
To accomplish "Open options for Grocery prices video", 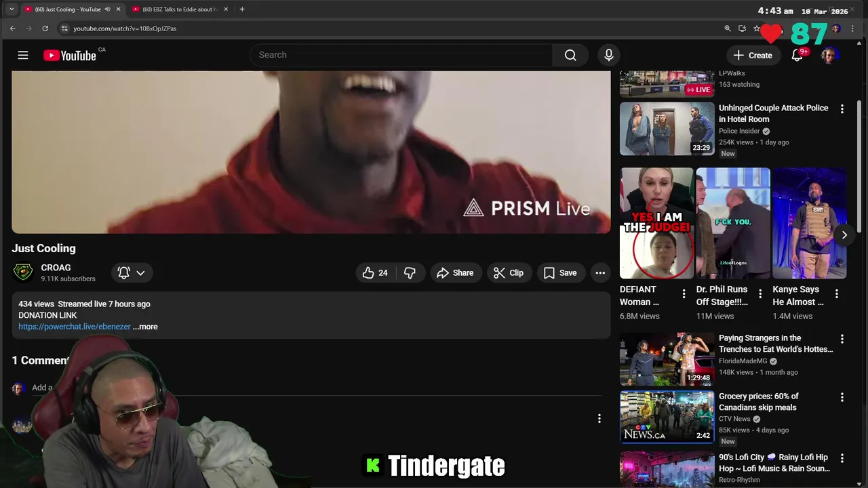I will tap(842, 397).
